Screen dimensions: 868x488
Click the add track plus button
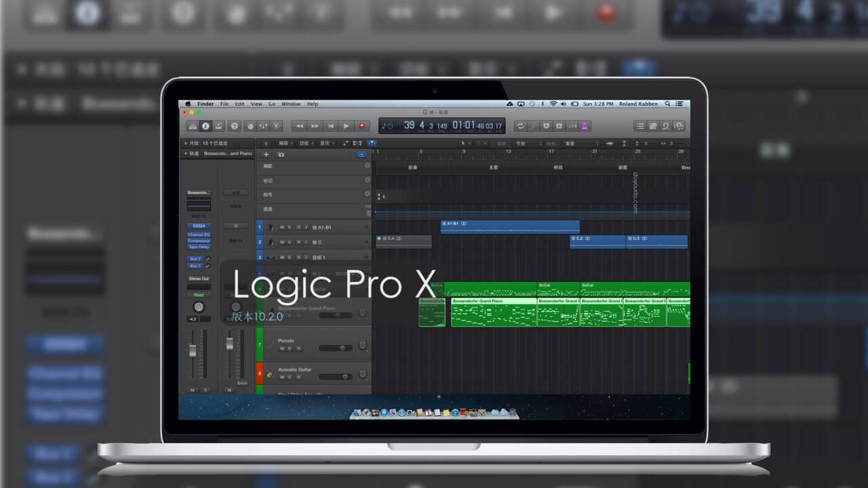(x=266, y=155)
